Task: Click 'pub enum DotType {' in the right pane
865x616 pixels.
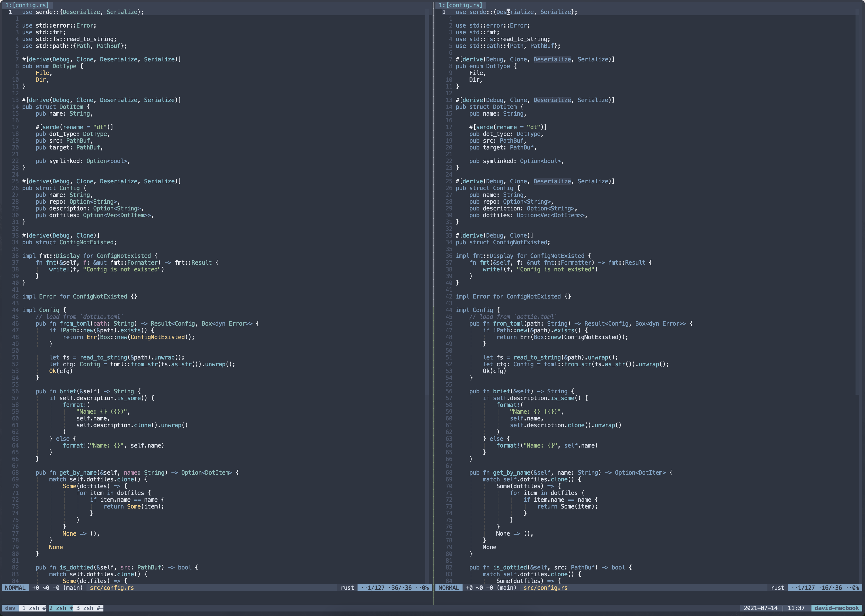Action: [x=486, y=66]
